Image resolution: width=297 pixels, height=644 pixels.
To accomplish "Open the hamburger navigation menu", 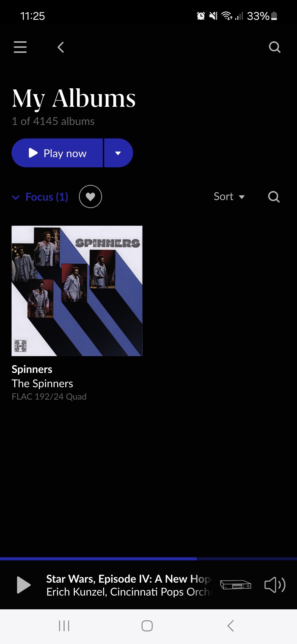I will coord(20,47).
